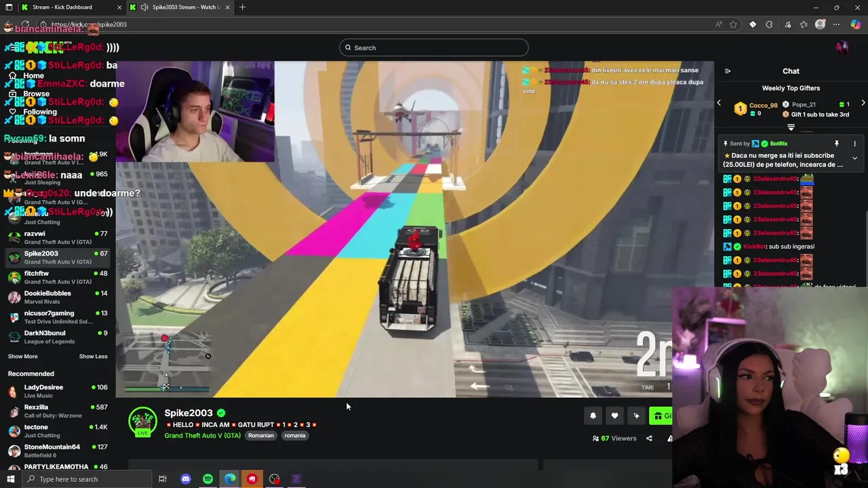
Task: Open Microsoft Edge from the taskbar
Action: [230, 479]
